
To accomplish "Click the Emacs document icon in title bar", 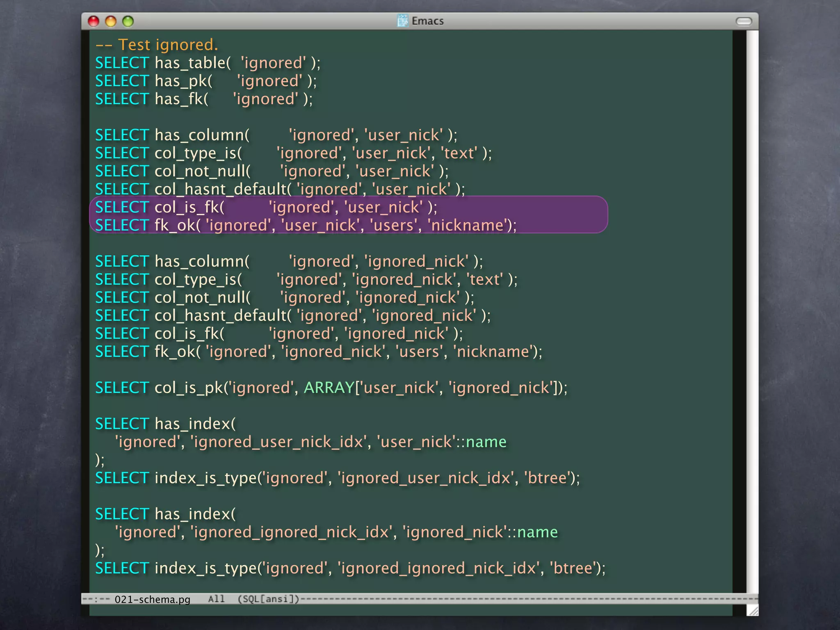I will coord(403,21).
